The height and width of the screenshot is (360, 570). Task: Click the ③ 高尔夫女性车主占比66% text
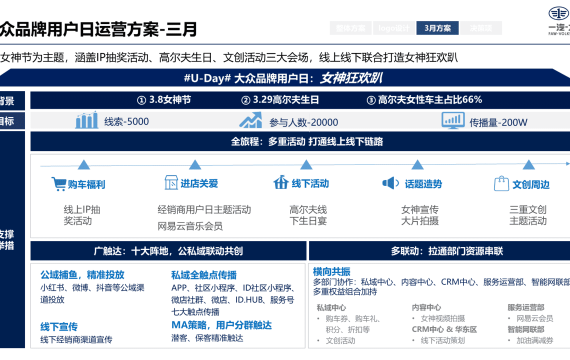coord(424,100)
